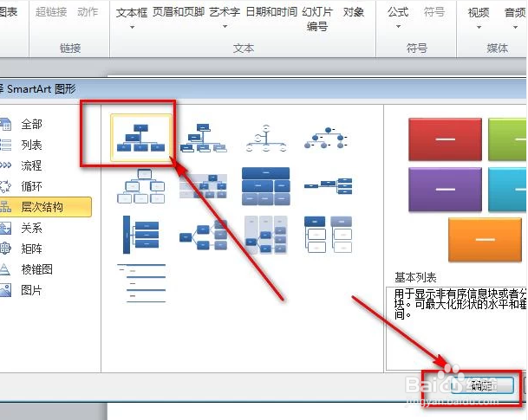Screen dimensions: 528x420
Task: Click the 确定 button
Action: click(482, 385)
